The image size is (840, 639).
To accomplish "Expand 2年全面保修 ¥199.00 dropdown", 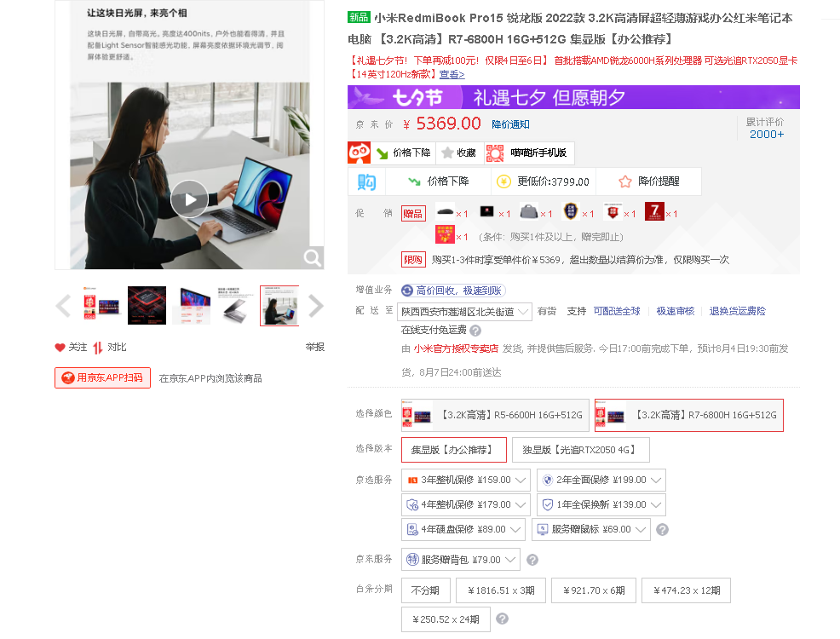I will 601,480.
